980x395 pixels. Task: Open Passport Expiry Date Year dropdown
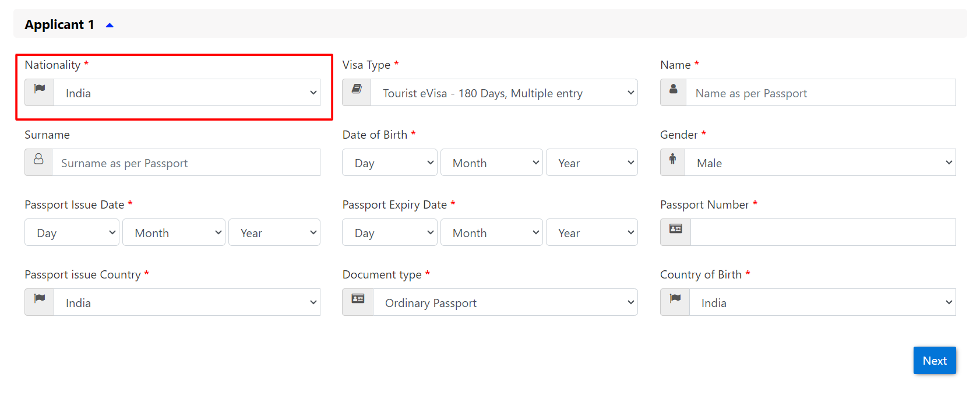[x=592, y=232]
